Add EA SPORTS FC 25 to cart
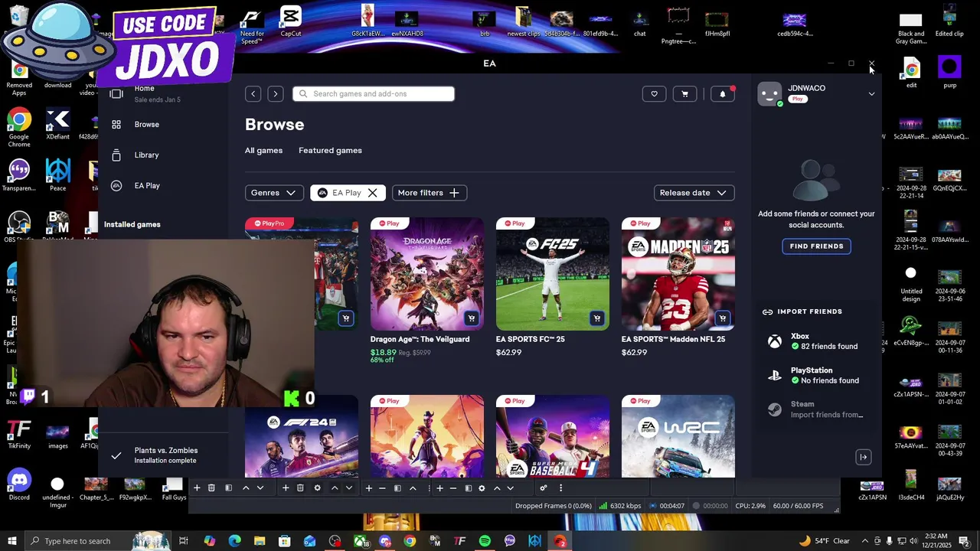Screen dimensions: 980x551 click(596, 318)
